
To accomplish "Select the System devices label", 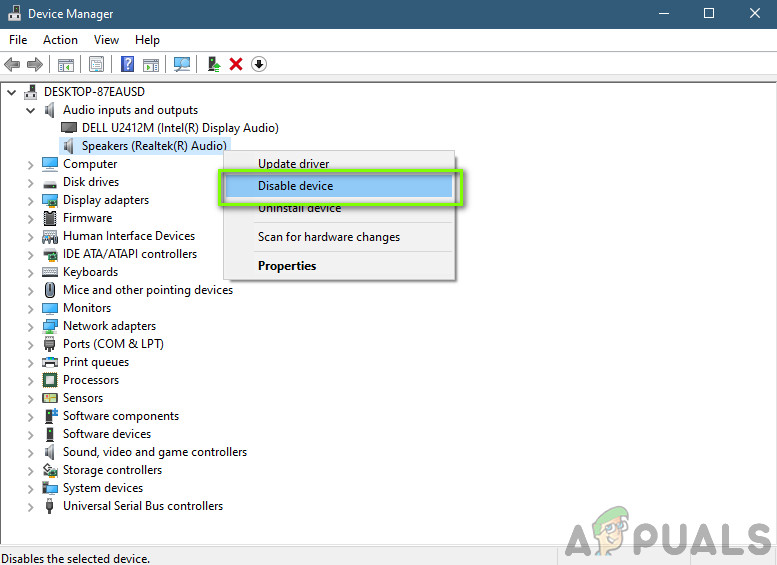I will (103, 488).
